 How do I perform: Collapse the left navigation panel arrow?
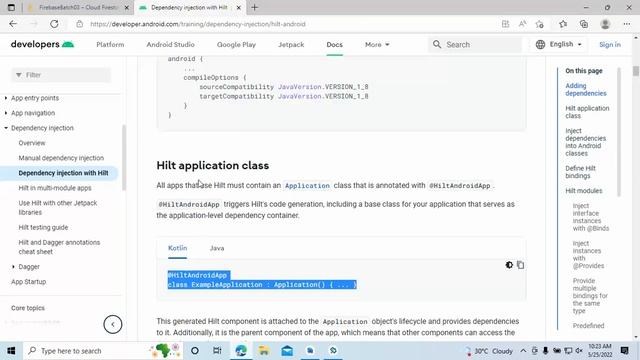click(x=113, y=324)
